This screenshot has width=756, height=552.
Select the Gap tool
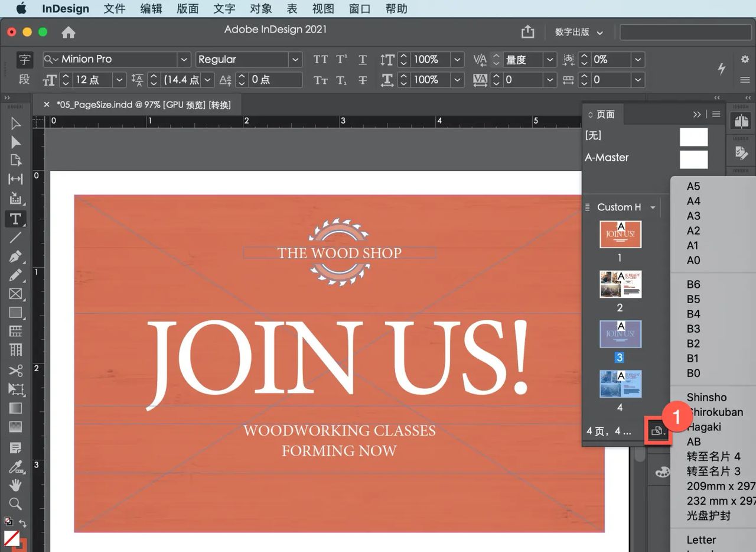tap(16, 179)
